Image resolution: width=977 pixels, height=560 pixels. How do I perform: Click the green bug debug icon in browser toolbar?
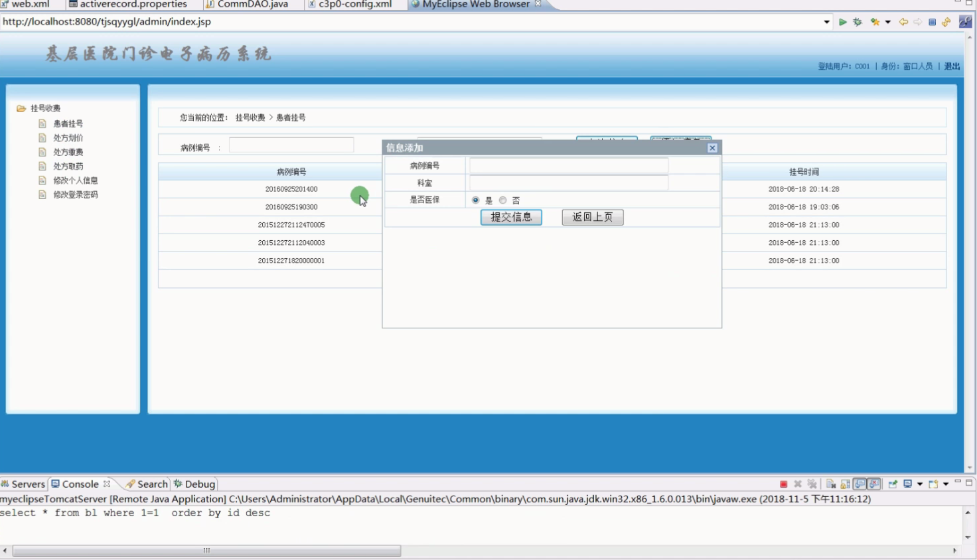(858, 22)
